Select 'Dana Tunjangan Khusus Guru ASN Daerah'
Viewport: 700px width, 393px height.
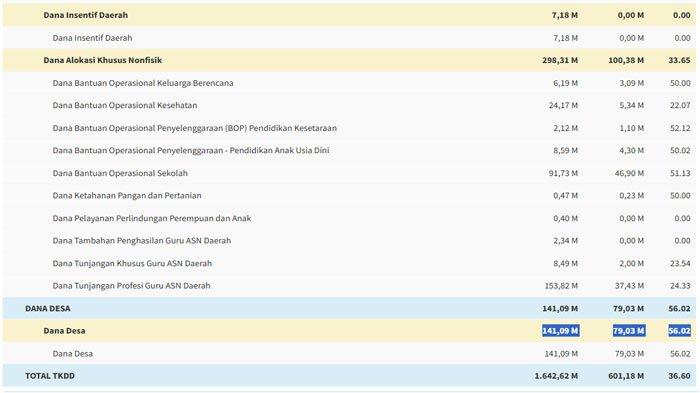point(132,263)
